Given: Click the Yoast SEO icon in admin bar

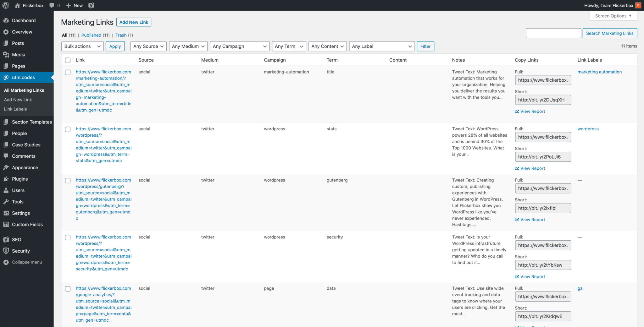Looking at the screenshot, I should point(91,5).
